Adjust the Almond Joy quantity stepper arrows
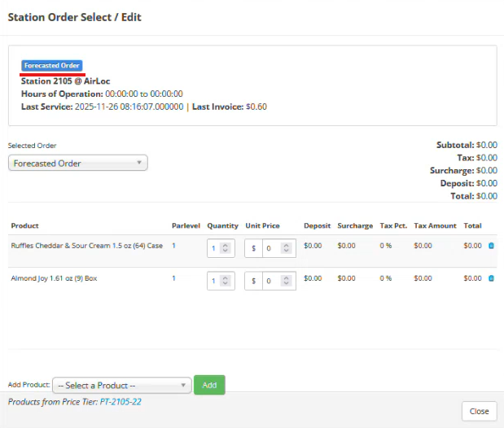 pyautogui.click(x=226, y=281)
